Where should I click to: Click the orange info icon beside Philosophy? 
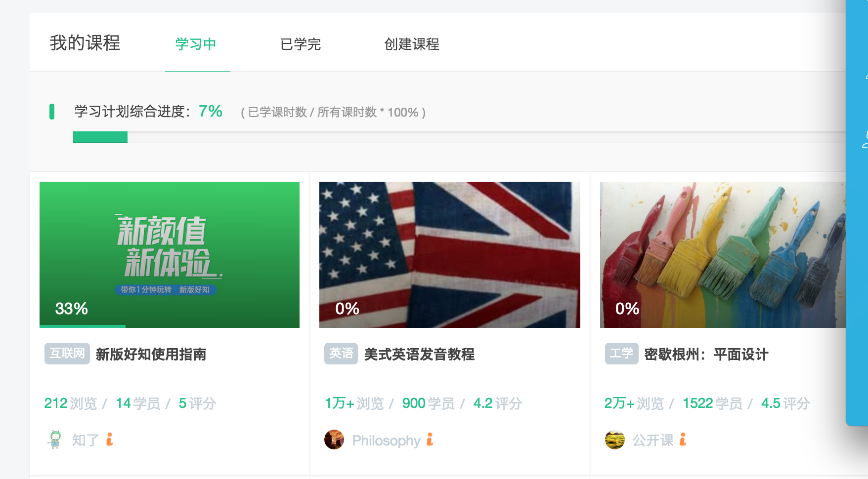[x=430, y=439]
